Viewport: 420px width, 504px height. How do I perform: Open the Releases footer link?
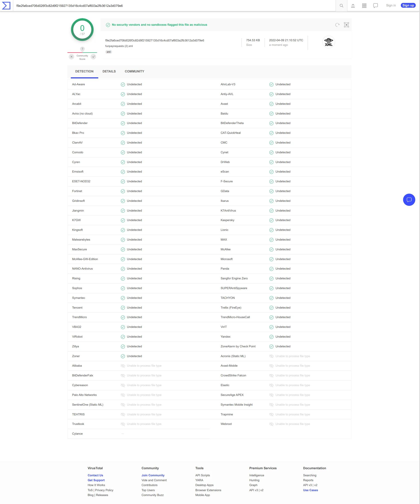102,495
